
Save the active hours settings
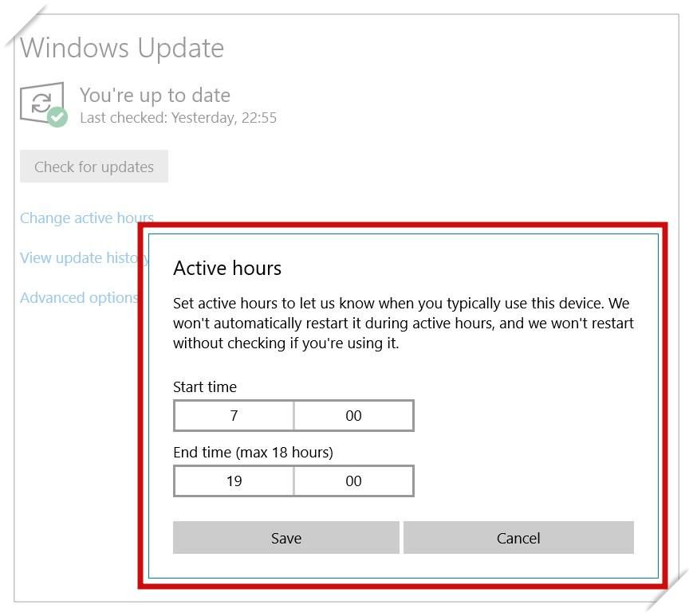click(x=285, y=538)
